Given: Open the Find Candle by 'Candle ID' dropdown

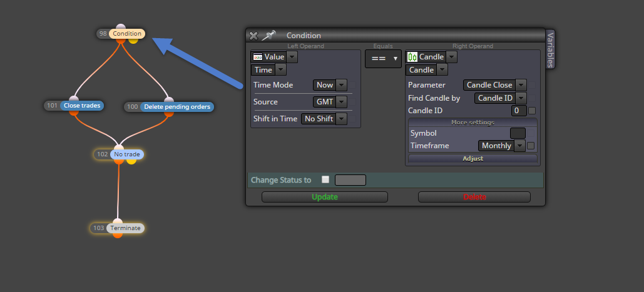Looking at the screenshot, I should click(x=521, y=98).
